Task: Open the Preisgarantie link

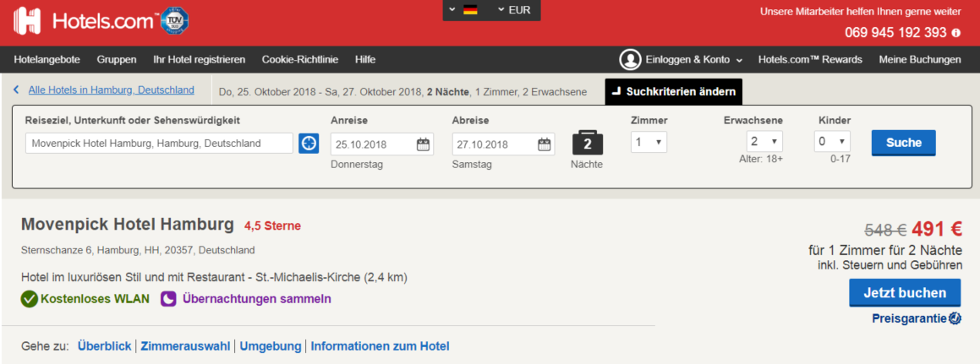Action: (x=909, y=318)
